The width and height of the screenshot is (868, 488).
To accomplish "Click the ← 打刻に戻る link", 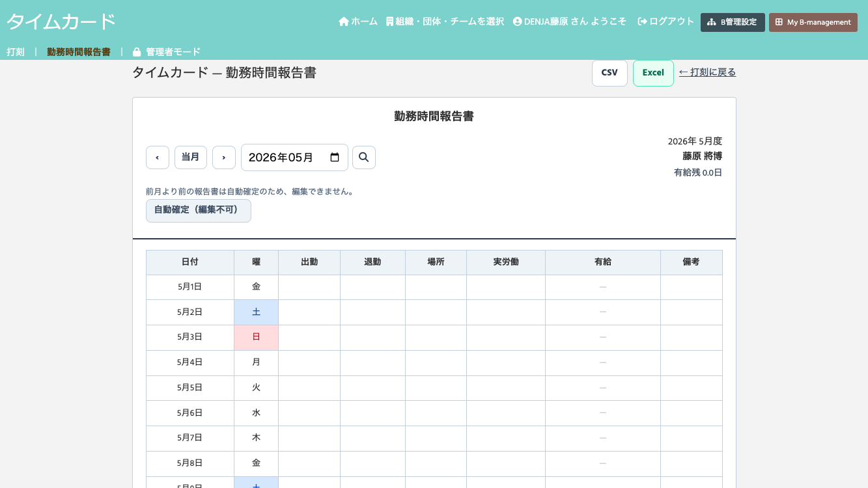I will (x=707, y=72).
